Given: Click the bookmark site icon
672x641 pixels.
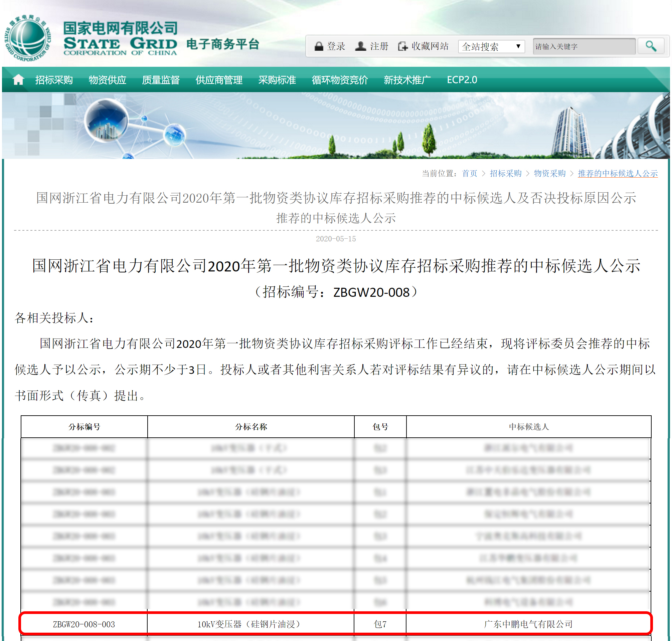Looking at the screenshot, I should tap(403, 46).
